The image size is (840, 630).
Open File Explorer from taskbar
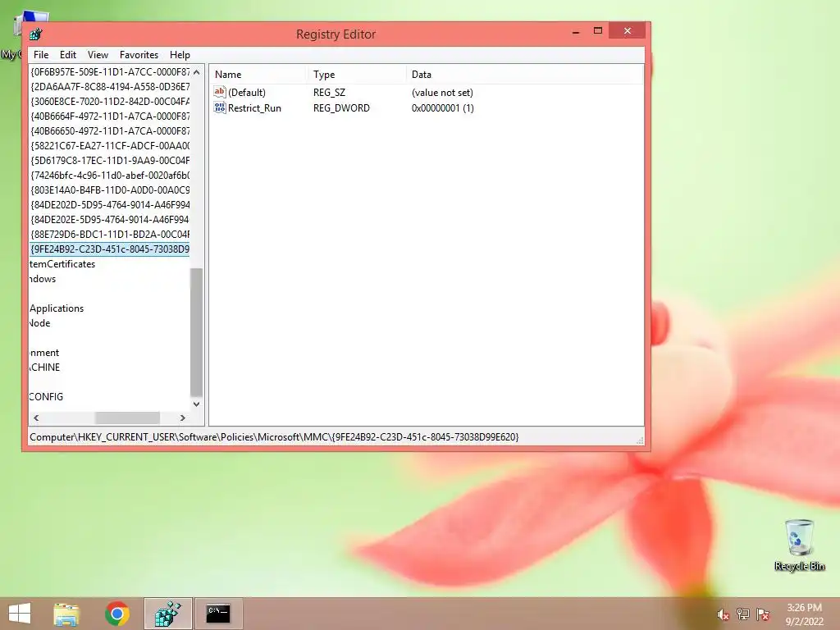click(66, 614)
